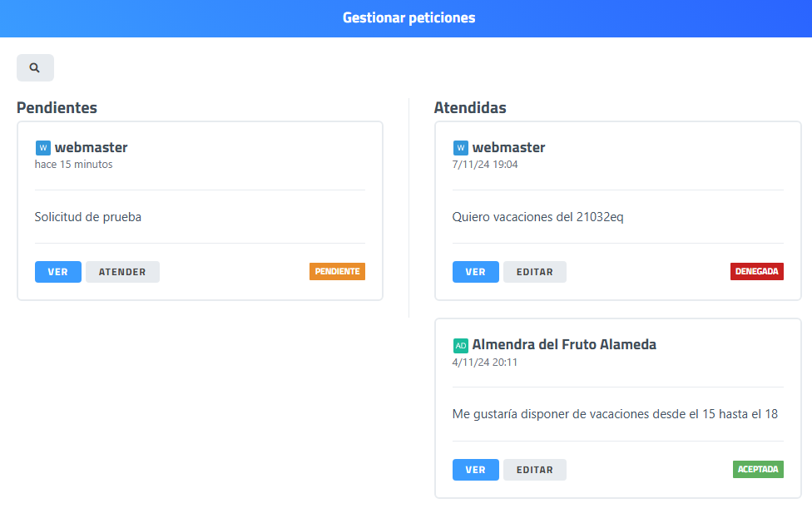812x528 pixels.
Task: Select the Solicitud de prueba text
Action: (x=88, y=217)
